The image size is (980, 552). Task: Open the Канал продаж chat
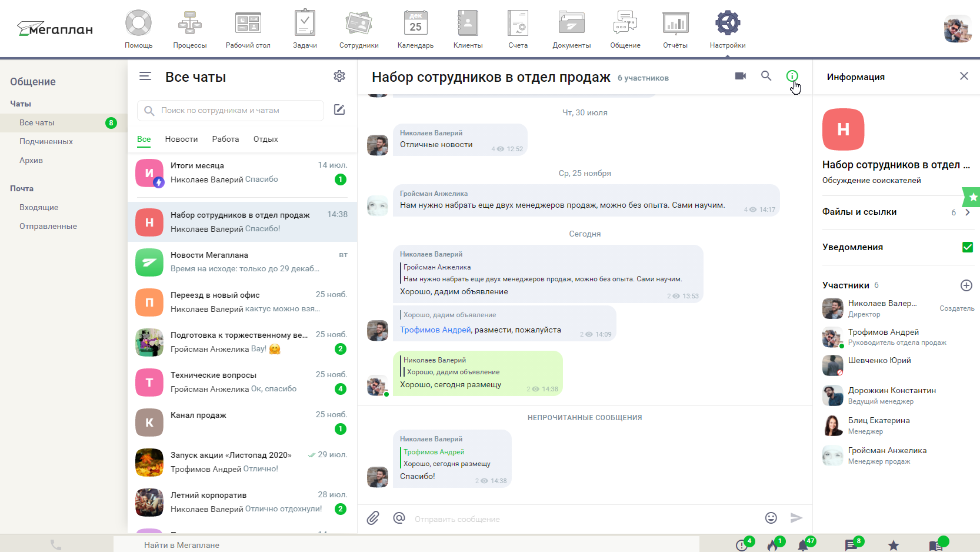pyautogui.click(x=242, y=423)
